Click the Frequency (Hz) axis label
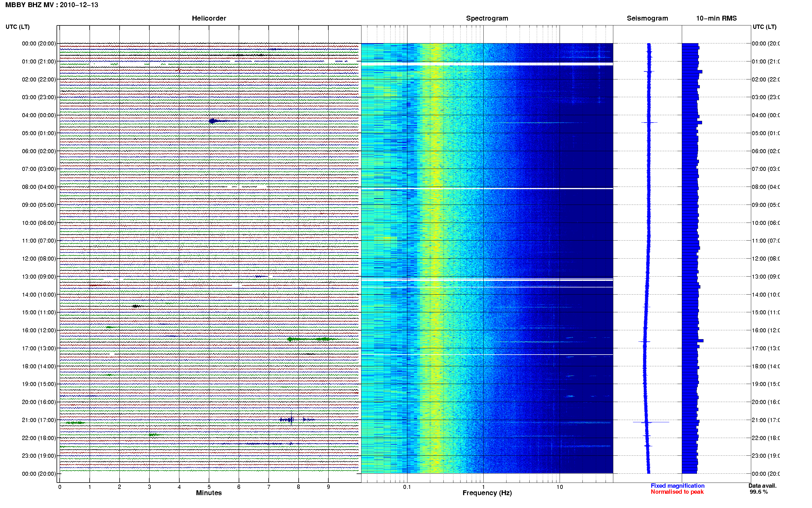Screen dimensions: 812x508 pos(487,493)
